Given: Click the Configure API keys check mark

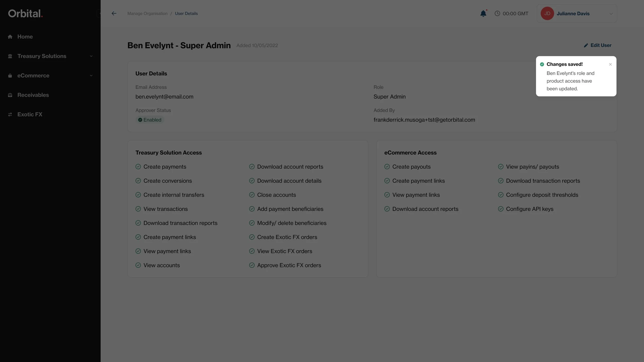Looking at the screenshot, I should point(501,209).
